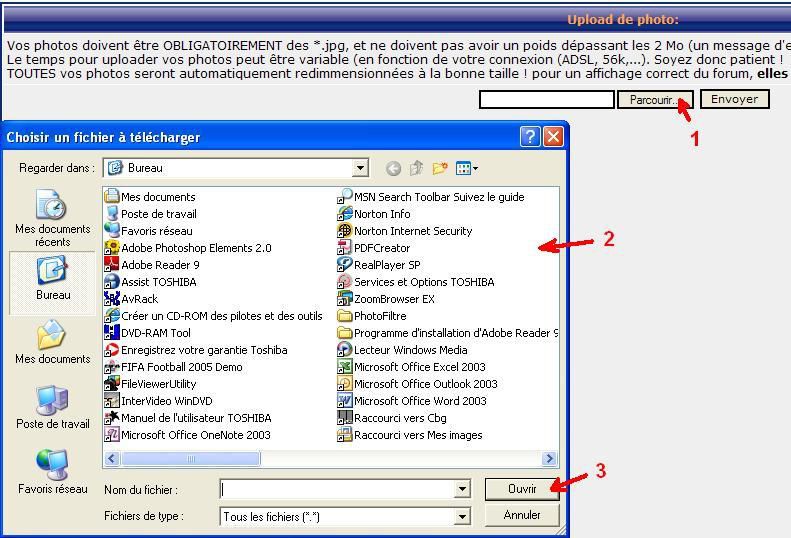Select the AvRack shortcut

pyautogui.click(x=131, y=299)
